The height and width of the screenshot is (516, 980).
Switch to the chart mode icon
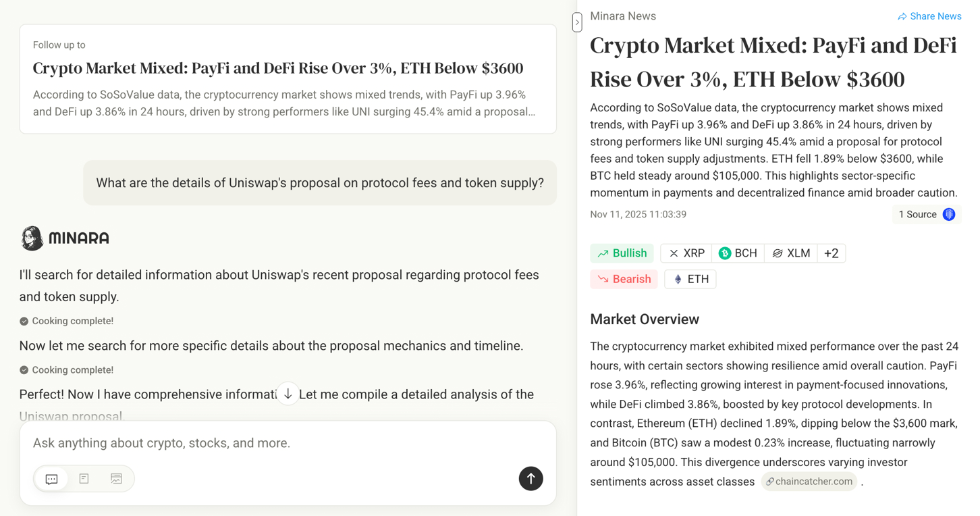(x=116, y=479)
